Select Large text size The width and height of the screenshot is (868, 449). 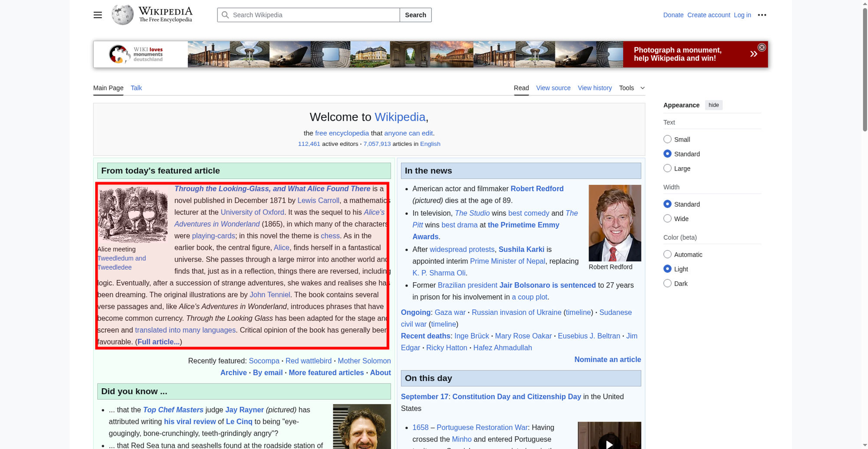tap(667, 168)
